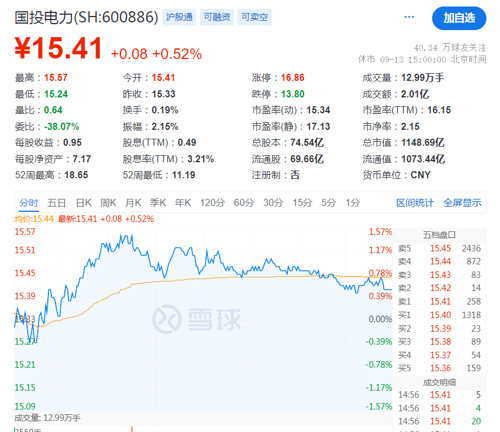The image size is (500, 432).
Task: Click the 最高 value 15.57
Action: [x=56, y=78]
